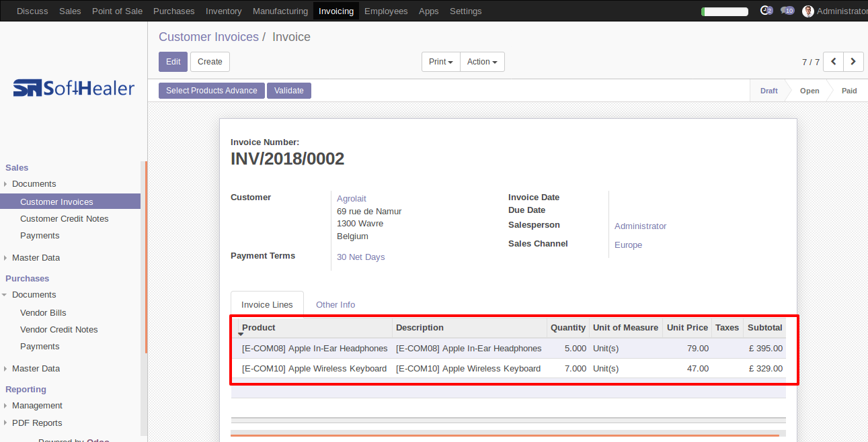Validate the invoice

[x=289, y=91]
